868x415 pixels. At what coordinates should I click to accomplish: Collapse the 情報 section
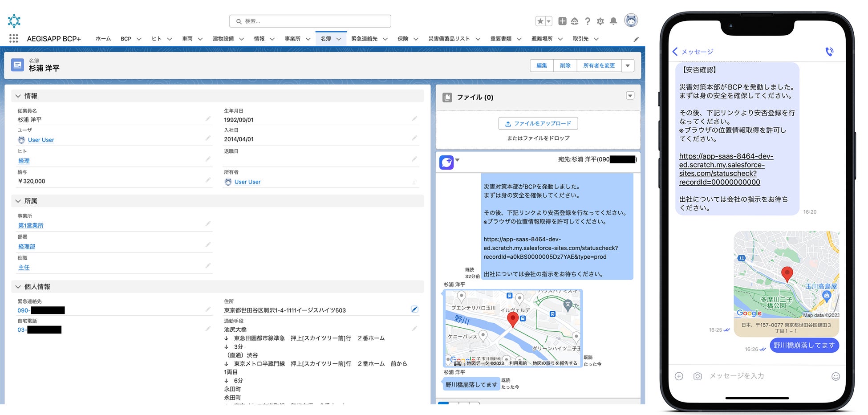[x=18, y=96]
